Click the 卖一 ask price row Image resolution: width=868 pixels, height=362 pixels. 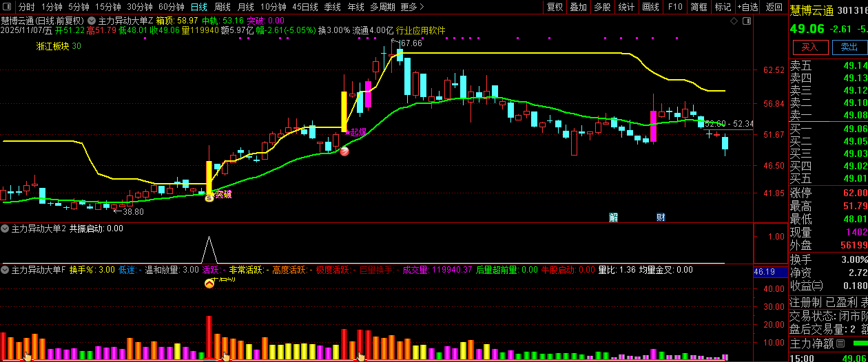tap(828, 115)
